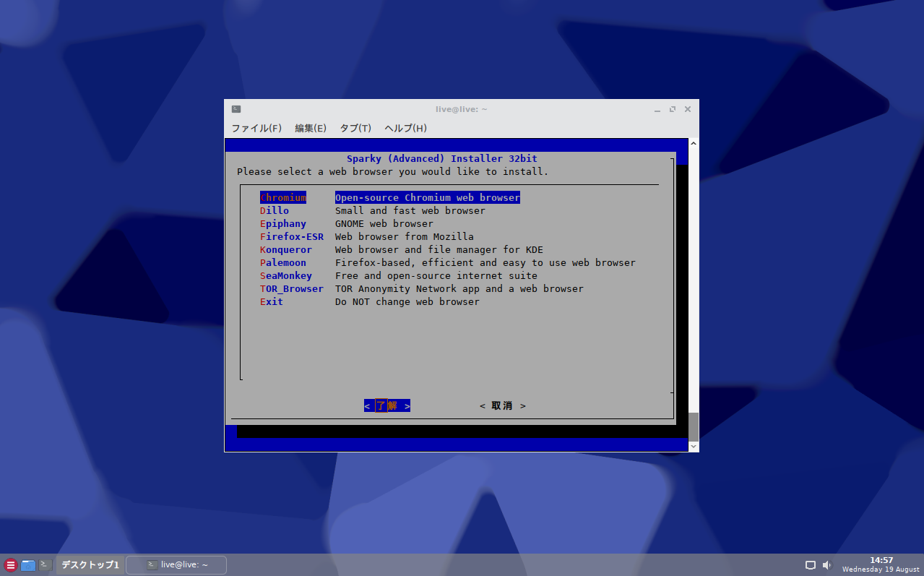Click 'Free and open-source internet suite' text

tap(436, 275)
